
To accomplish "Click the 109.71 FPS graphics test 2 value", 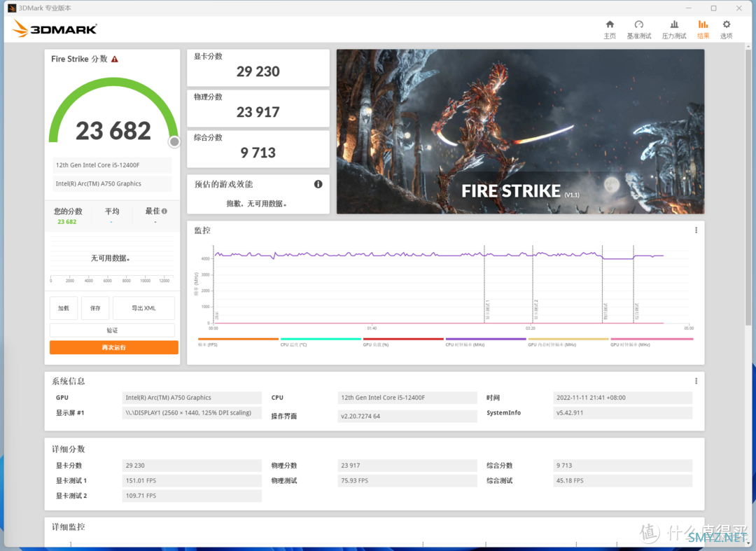I will [192, 496].
